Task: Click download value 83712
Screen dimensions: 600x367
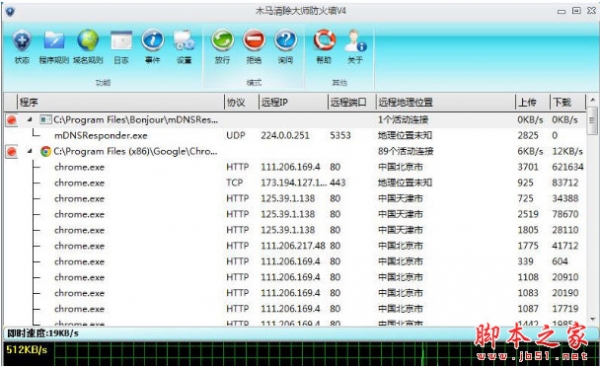Action: click(565, 183)
